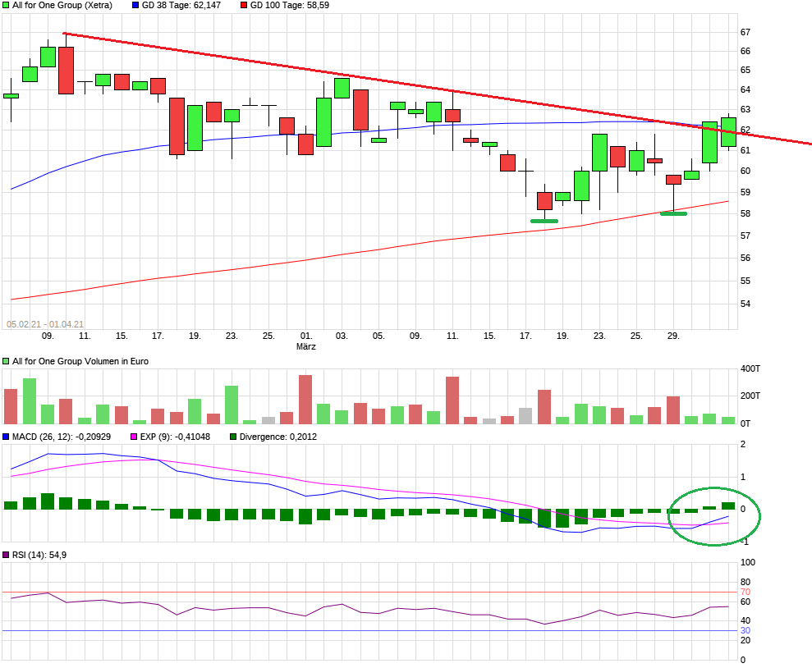Click the dark green Divergence legend square

click(233, 437)
